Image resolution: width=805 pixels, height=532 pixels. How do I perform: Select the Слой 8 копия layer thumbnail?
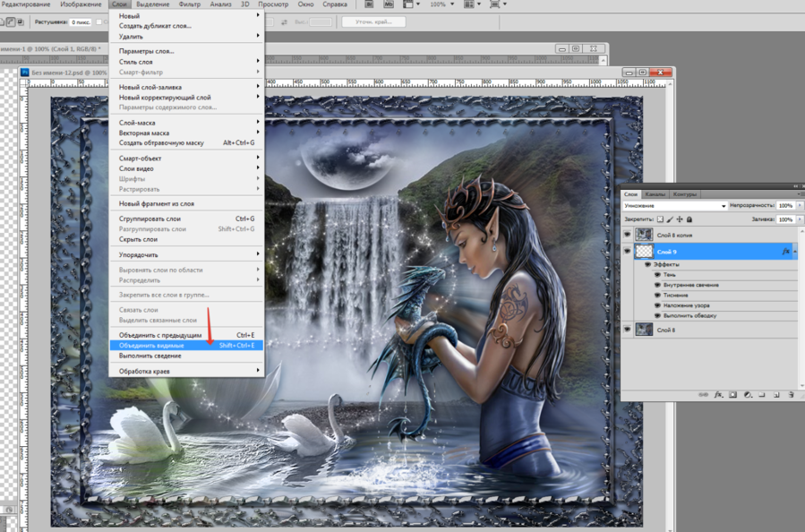[644, 235]
